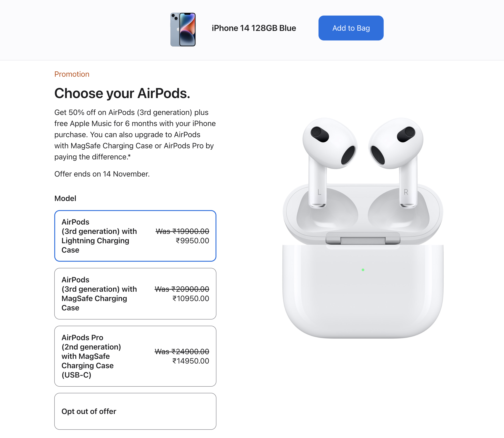Click the orange Promotion label

click(72, 74)
